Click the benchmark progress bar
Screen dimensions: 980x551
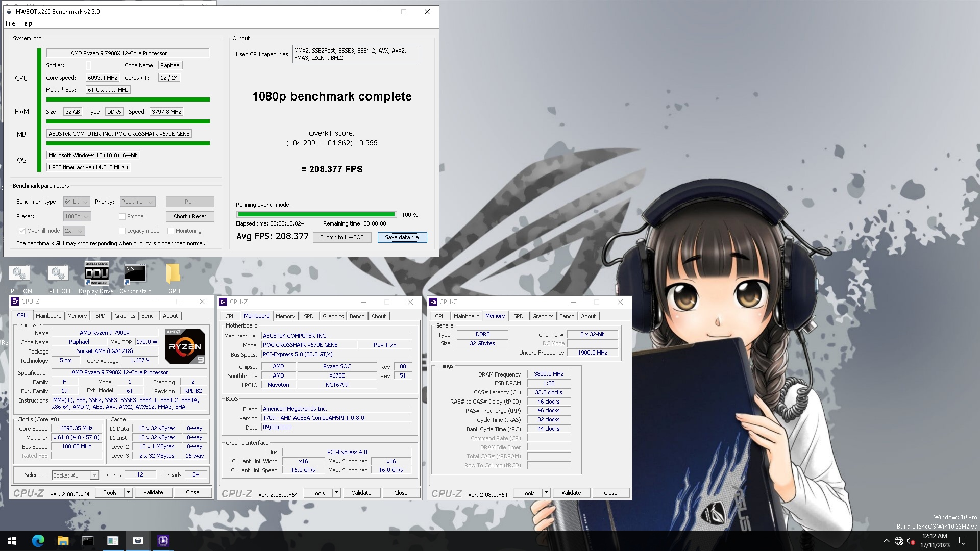click(316, 215)
